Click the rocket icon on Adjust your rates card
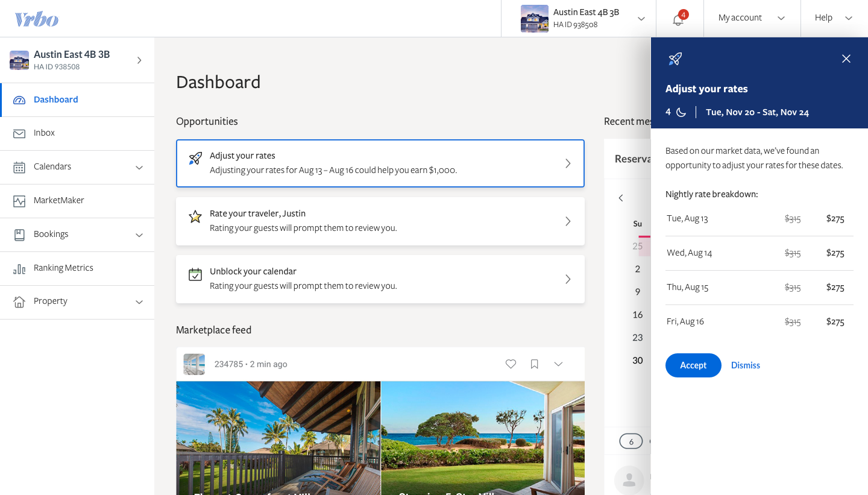The width and height of the screenshot is (868, 495). point(195,159)
